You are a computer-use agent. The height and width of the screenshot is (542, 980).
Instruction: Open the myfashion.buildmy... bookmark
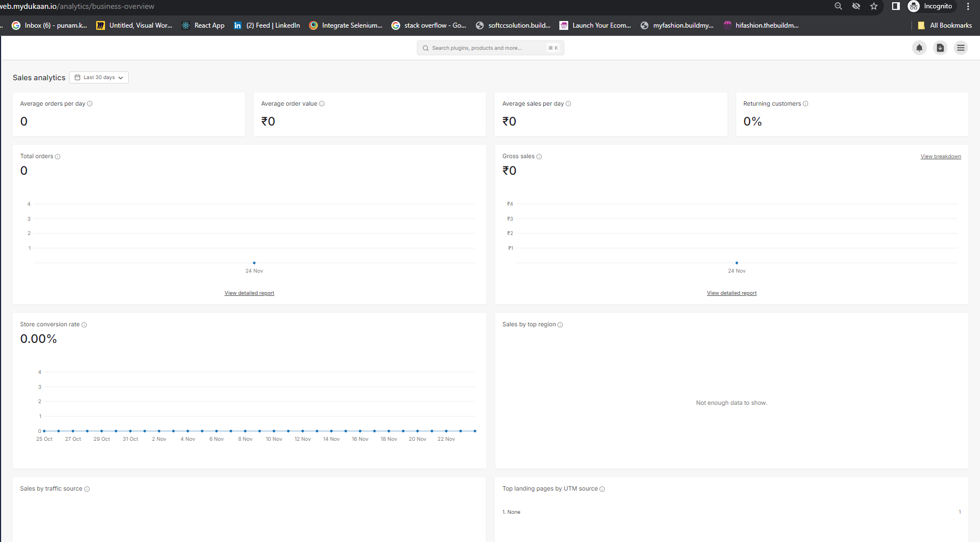677,25
